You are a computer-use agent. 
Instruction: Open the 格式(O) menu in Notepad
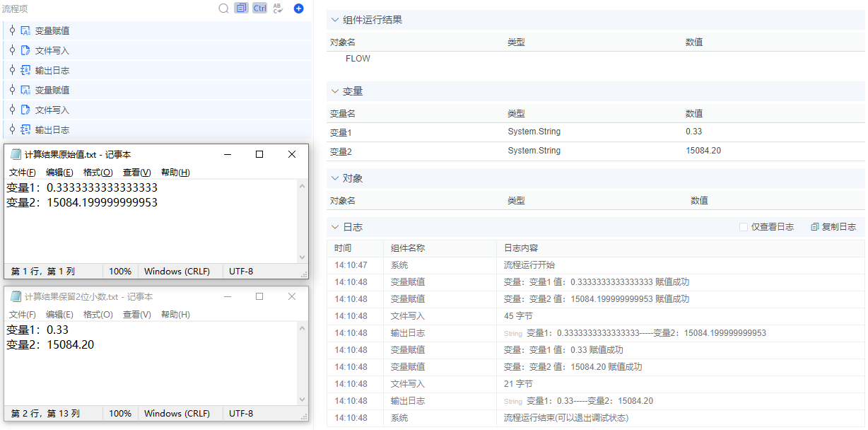tap(96, 172)
